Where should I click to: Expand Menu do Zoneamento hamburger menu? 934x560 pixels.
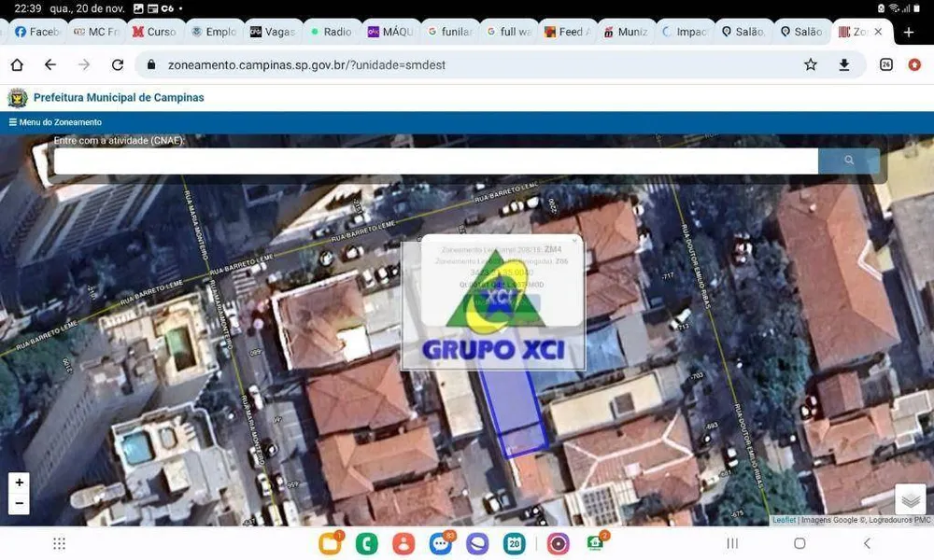pyautogui.click(x=55, y=122)
